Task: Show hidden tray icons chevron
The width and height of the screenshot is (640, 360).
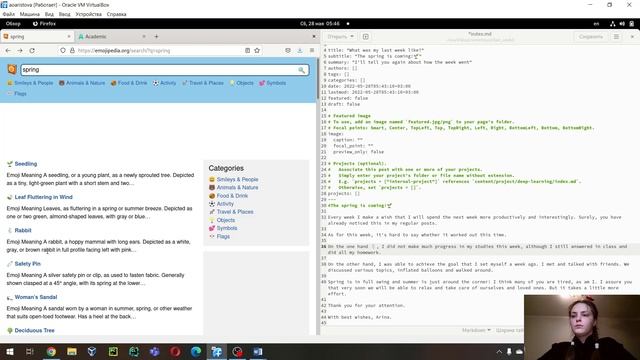Action: [x=499, y=351]
